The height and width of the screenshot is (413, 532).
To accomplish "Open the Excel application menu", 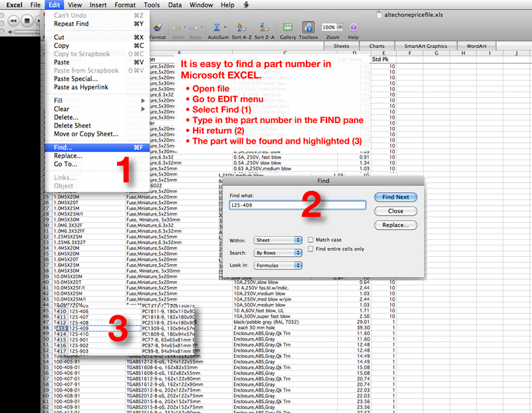I will click(14, 5).
